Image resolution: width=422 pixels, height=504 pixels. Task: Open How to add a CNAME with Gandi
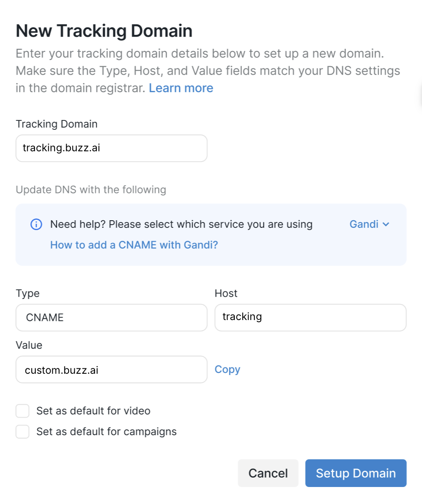(134, 245)
